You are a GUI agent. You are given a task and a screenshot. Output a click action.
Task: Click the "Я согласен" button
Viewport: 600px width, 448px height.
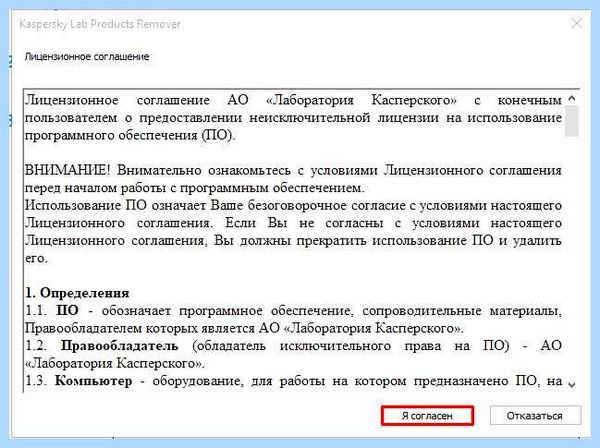427,415
